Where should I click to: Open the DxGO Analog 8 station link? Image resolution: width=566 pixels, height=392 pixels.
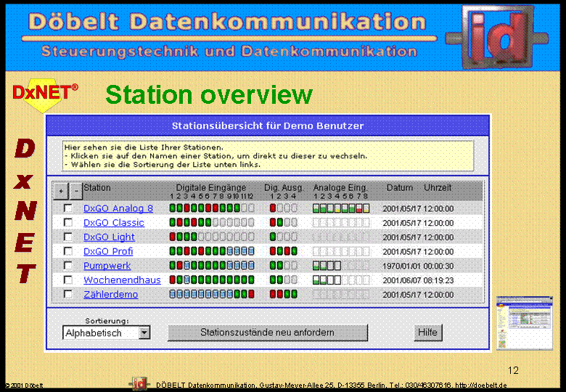[x=118, y=208]
